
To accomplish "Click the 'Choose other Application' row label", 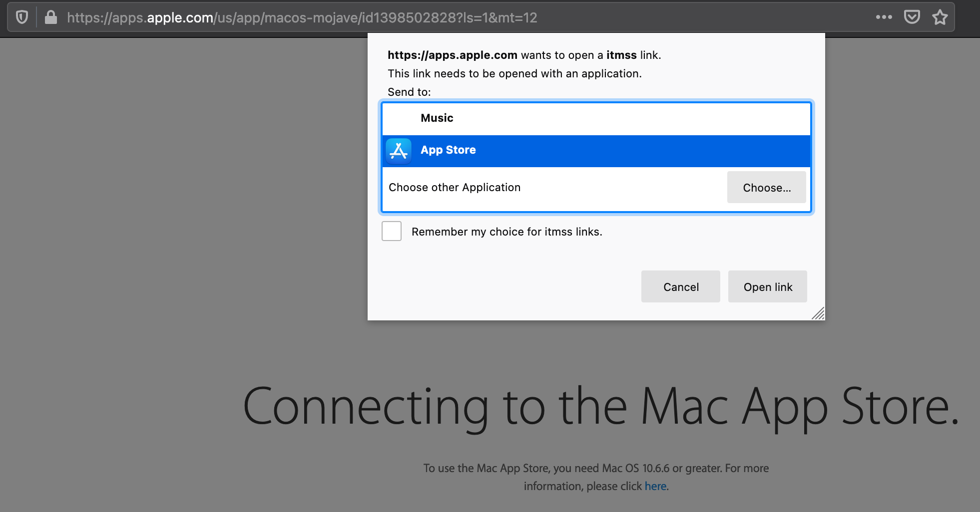I will coord(455,188).
